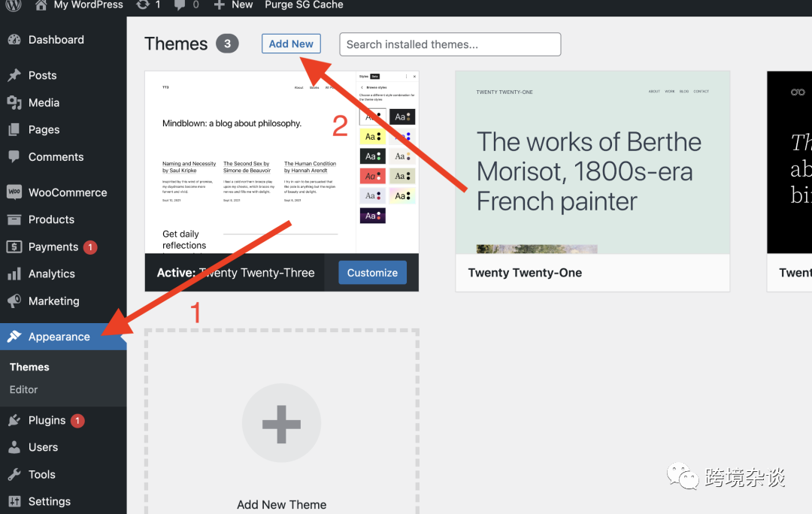The width and height of the screenshot is (812, 514).
Task: Open the site home icon
Action: pyautogui.click(x=41, y=5)
